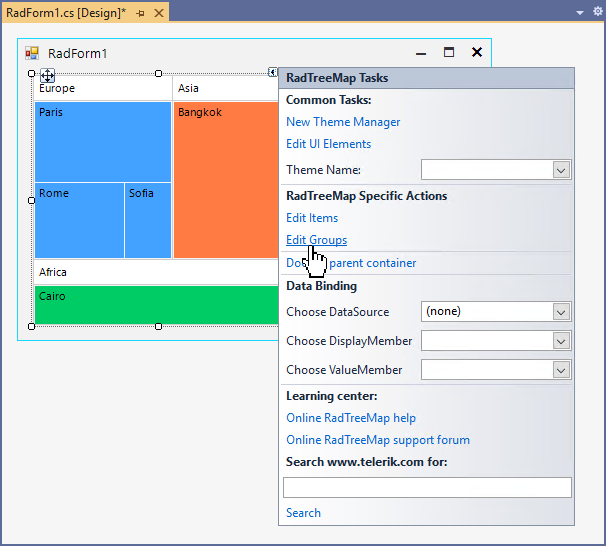
Task: Expand the Choose DataSource dropdown
Action: point(561,312)
